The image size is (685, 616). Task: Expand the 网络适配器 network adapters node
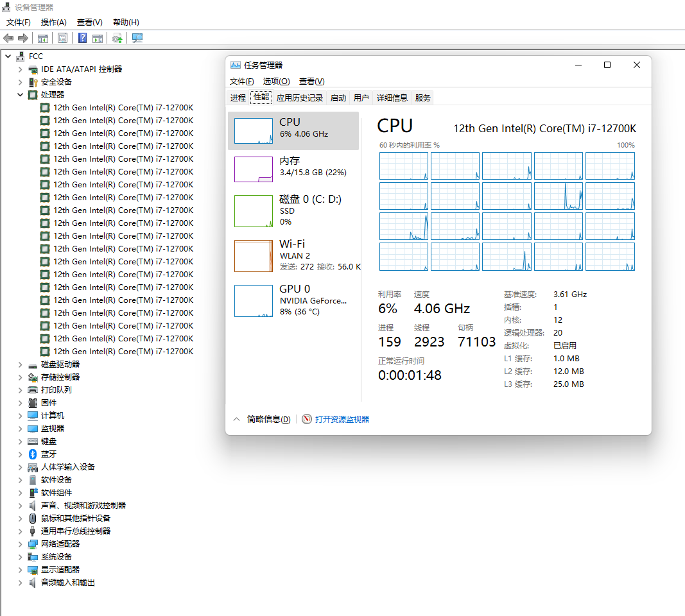pos(21,544)
